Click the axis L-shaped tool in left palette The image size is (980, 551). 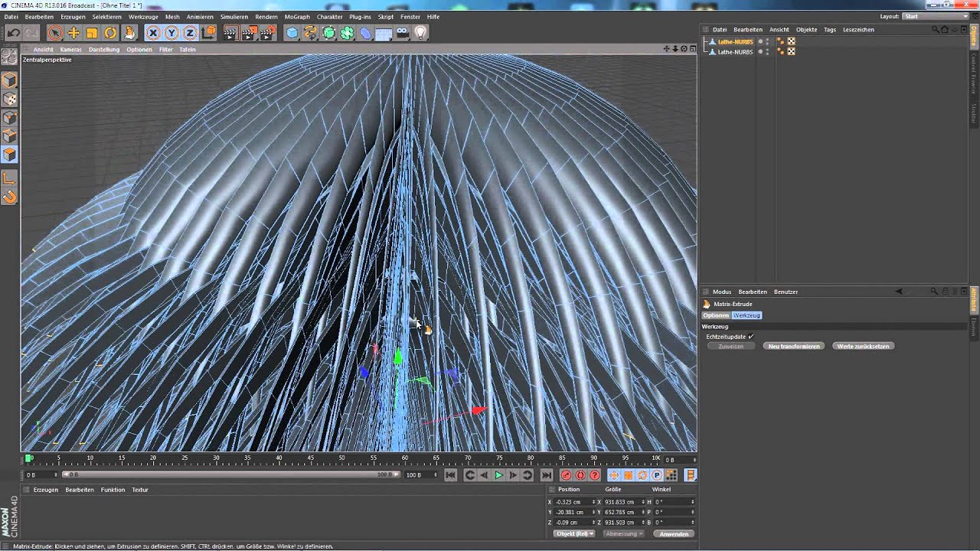[10, 178]
